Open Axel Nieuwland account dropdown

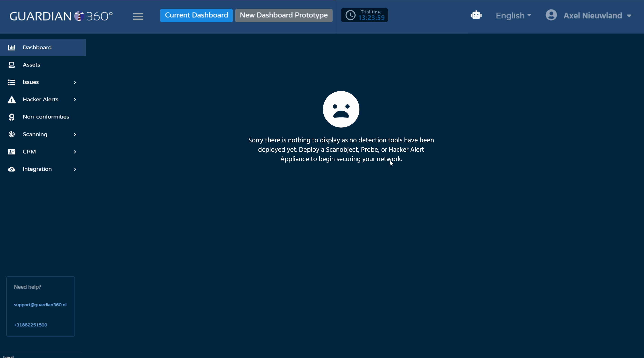[597, 15]
